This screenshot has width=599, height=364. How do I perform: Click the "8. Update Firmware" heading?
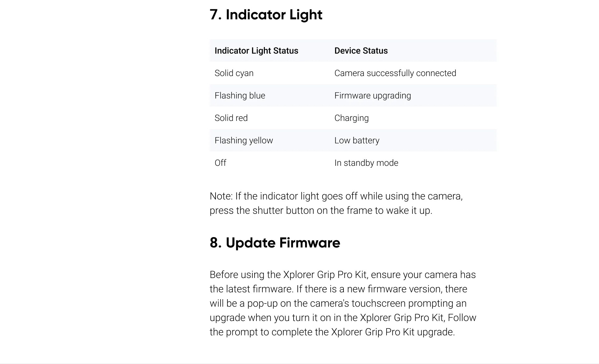pyautogui.click(x=275, y=243)
